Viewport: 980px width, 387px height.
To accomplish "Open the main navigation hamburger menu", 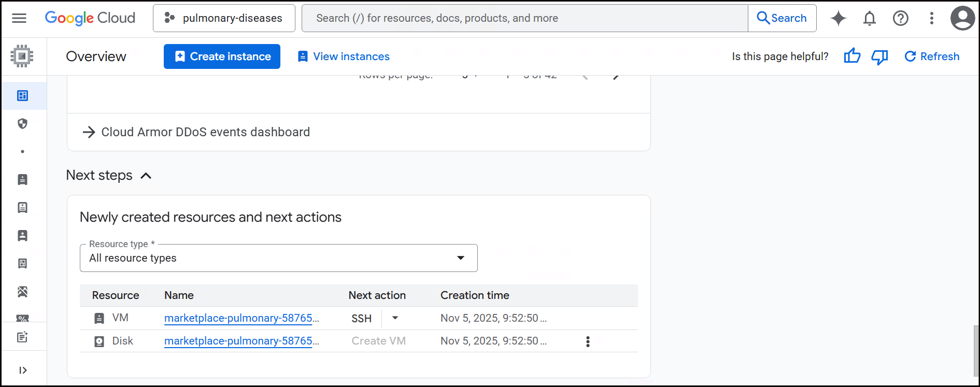I will (19, 18).
